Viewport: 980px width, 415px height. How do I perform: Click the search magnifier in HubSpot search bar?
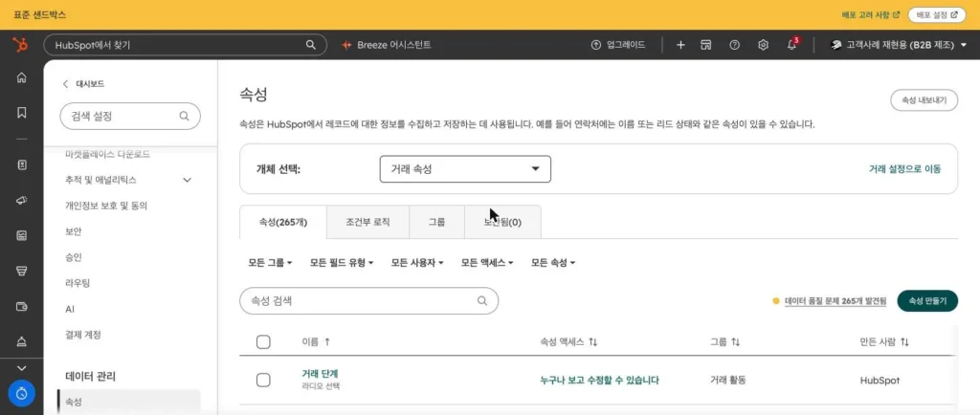[311, 45]
